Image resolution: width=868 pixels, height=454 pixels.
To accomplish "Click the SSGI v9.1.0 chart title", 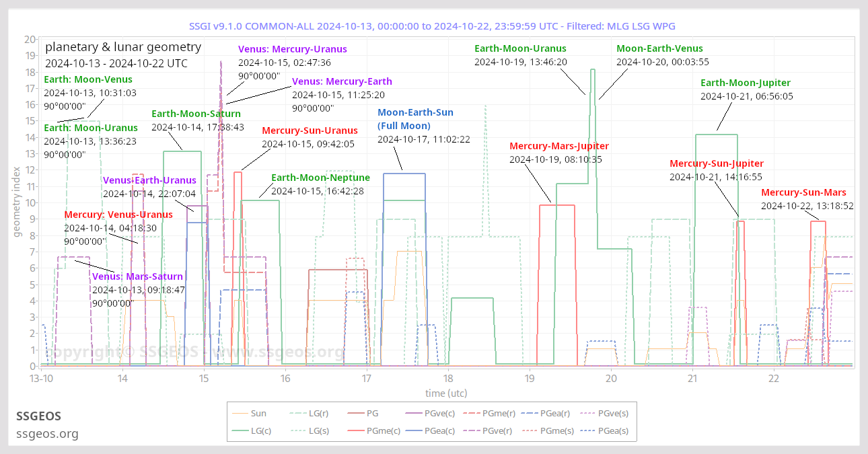I will tap(434, 26).
